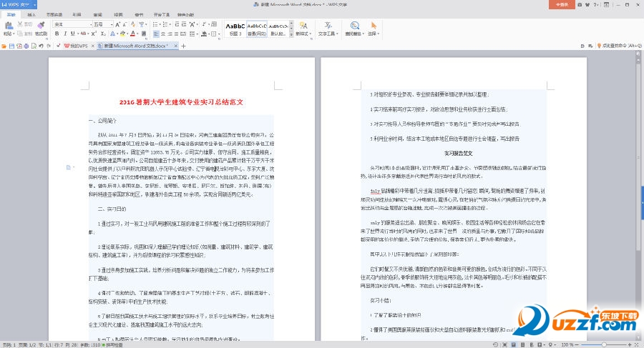Right-align the paragraph
644x348 pixels.
click(x=170, y=34)
